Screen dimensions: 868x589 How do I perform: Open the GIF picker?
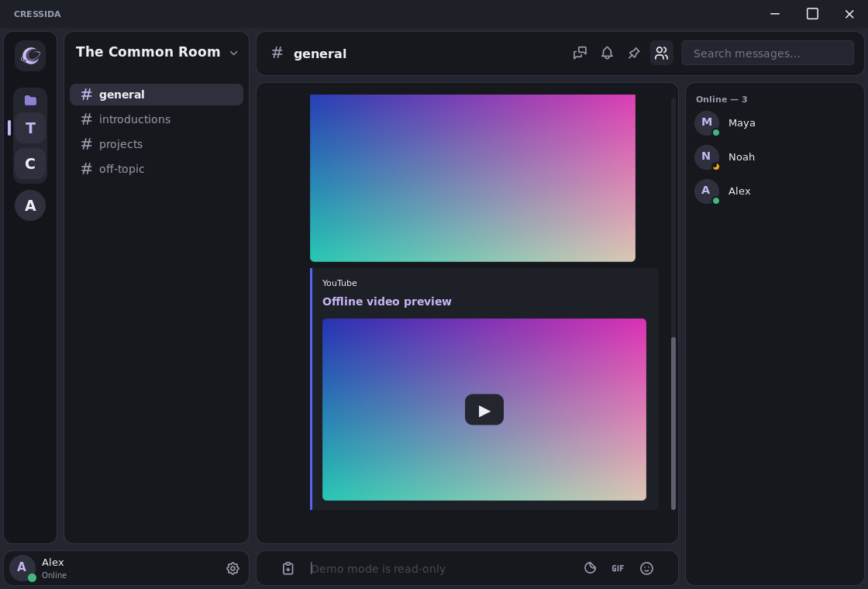pyautogui.click(x=618, y=569)
